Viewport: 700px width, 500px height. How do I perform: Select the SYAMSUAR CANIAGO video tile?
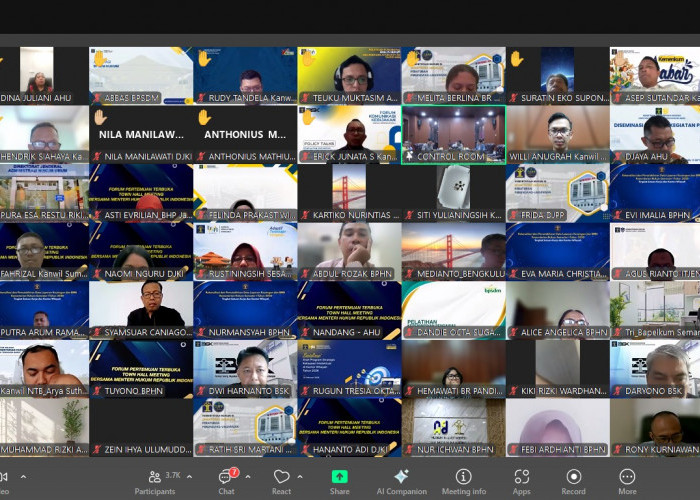(141, 310)
